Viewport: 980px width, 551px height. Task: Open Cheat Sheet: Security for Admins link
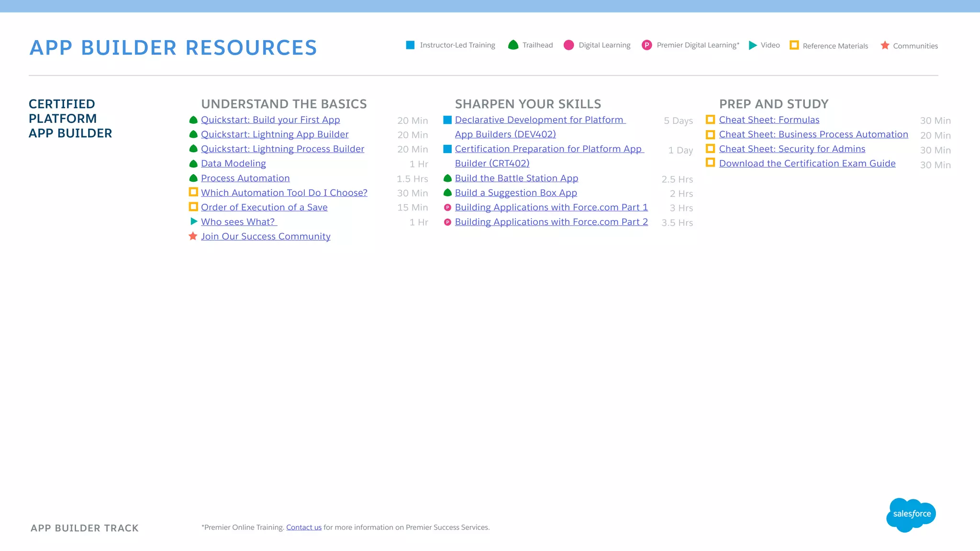coord(792,149)
